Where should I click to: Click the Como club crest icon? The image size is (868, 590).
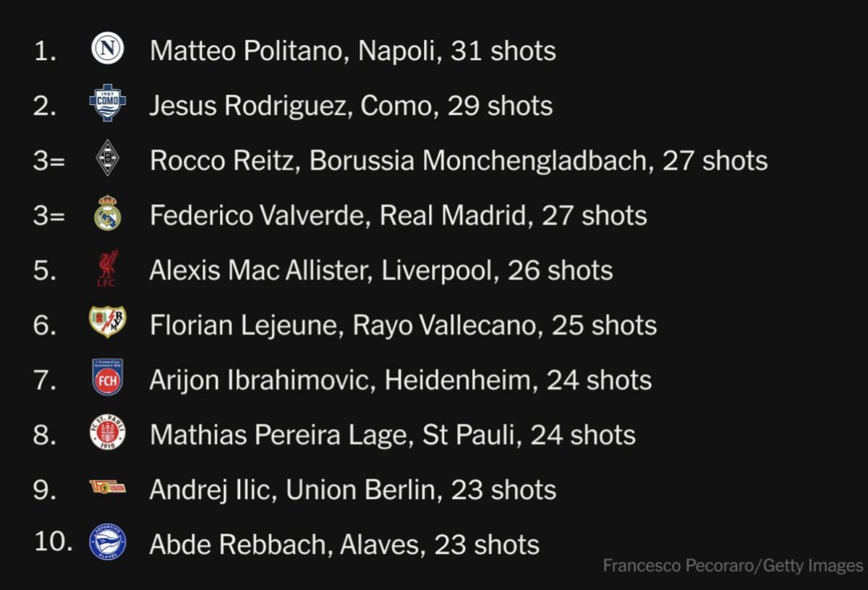coord(108,103)
